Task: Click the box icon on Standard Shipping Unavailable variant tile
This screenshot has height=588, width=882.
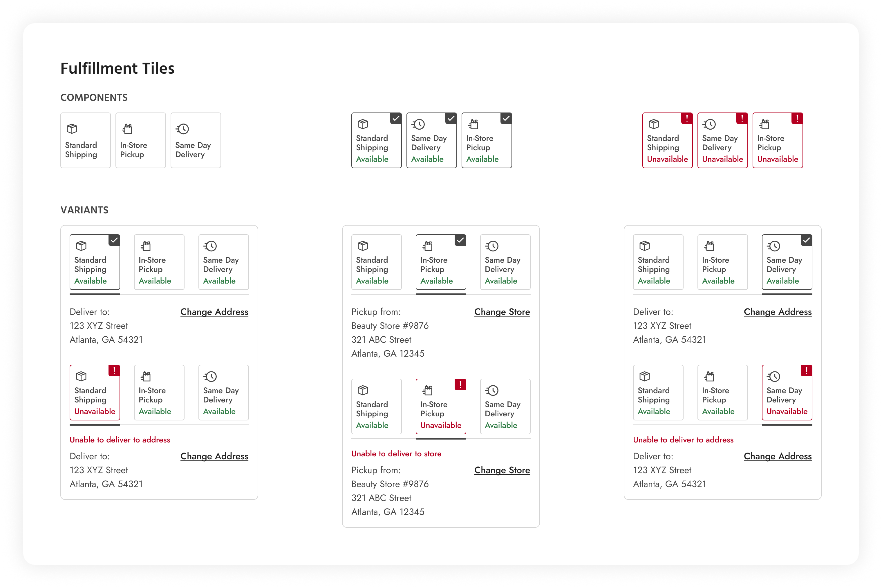Action: coord(81,377)
